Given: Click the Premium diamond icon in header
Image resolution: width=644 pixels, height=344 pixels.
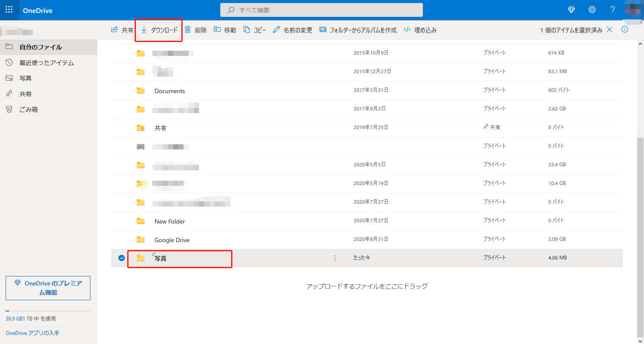Looking at the screenshot, I should (x=571, y=10).
